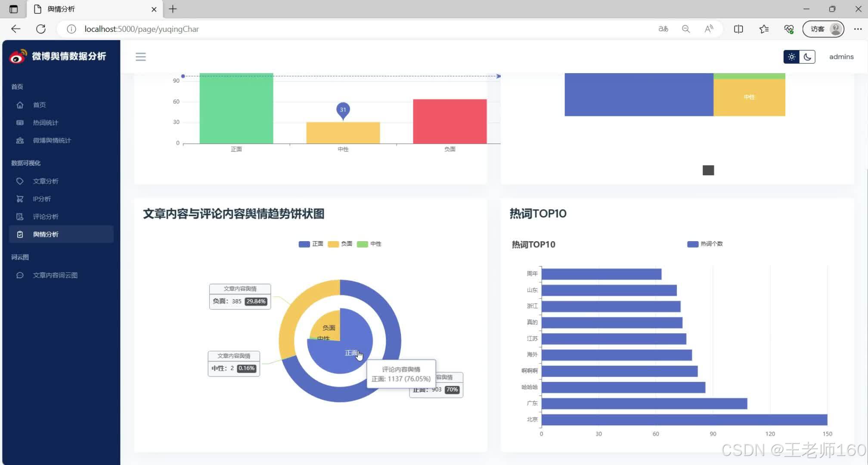
Task: Switch to dark mode using the moon icon
Action: (x=807, y=57)
